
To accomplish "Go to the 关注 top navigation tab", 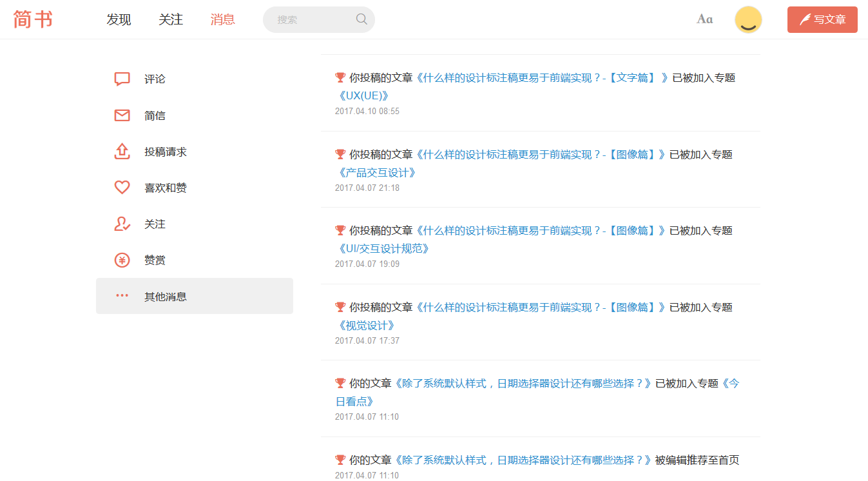I will (x=171, y=19).
